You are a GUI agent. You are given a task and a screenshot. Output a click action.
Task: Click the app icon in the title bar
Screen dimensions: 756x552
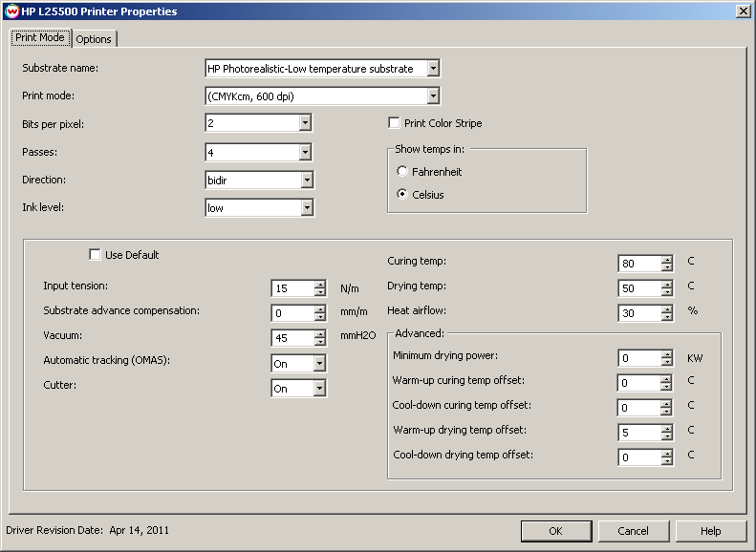[11, 11]
